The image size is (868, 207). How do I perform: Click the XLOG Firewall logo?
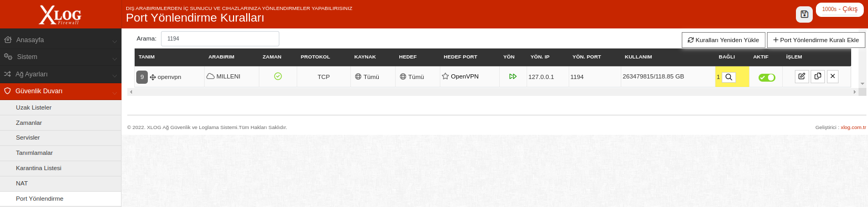coord(60,15)
